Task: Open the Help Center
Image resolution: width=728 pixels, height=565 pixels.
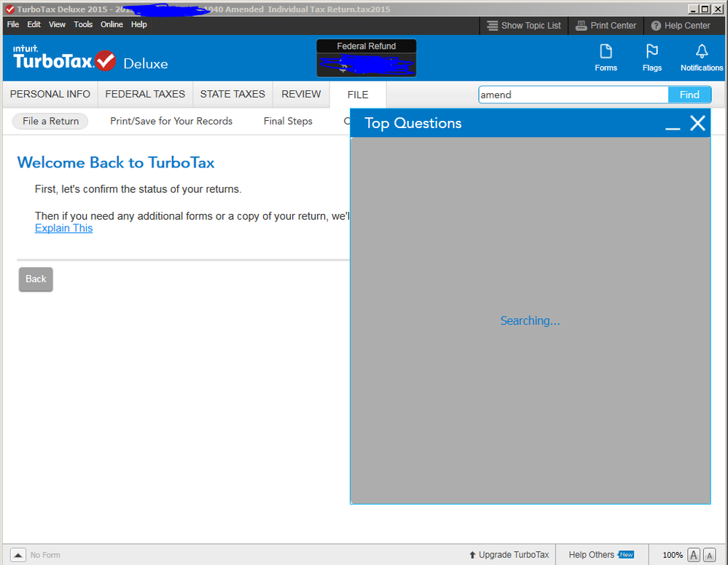Action: pyautogui.click(x=681, y=25)
